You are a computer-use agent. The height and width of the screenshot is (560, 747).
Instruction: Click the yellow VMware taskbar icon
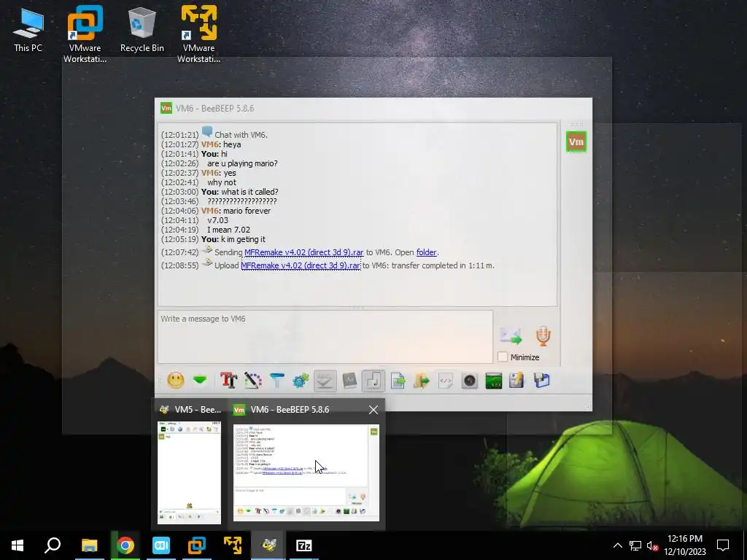coord(233,545)
